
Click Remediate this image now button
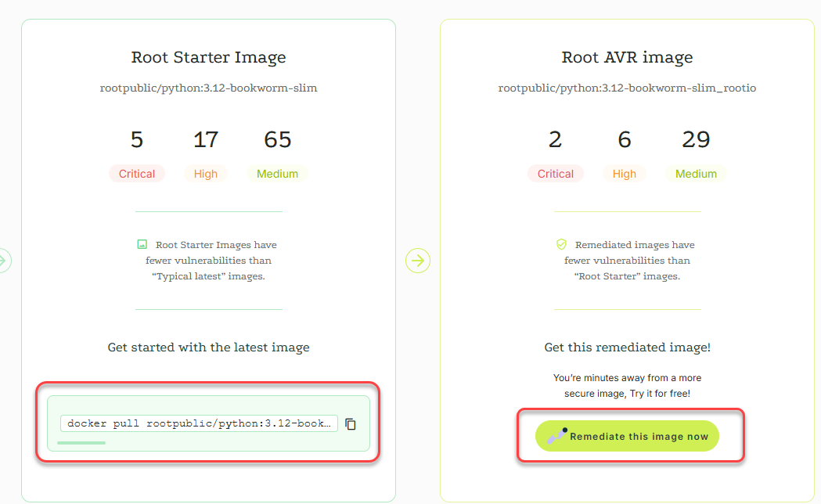pos(627,436)
